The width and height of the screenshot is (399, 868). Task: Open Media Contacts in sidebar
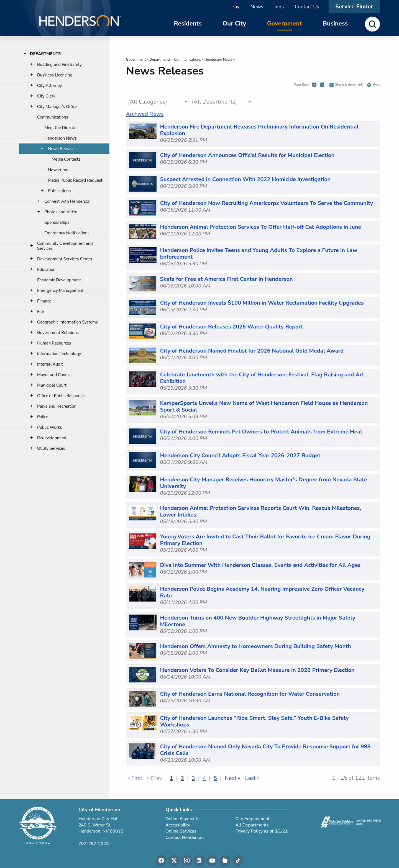point(66,159)
